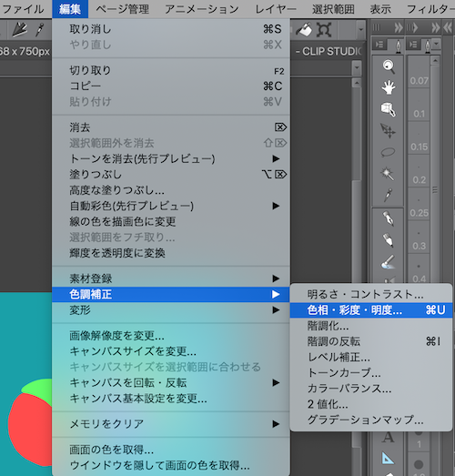The image size is (455, 476).
Task: Select the Hand move tool
Action: pos(389,87)
